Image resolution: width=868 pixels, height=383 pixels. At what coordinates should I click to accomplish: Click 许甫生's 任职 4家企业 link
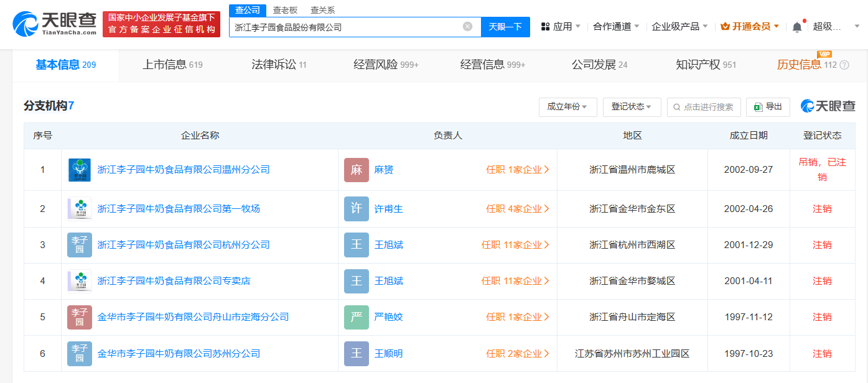517,208
